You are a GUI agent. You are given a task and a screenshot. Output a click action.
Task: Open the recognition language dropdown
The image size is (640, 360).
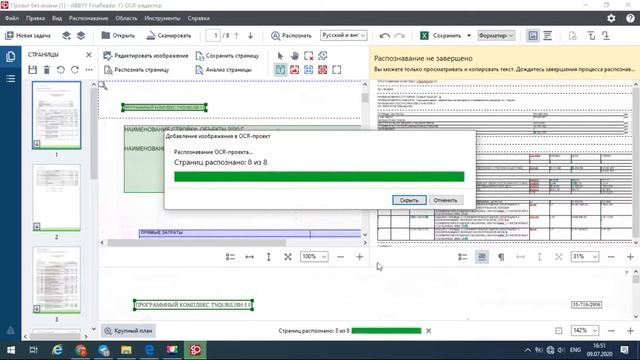click(343, 36)
